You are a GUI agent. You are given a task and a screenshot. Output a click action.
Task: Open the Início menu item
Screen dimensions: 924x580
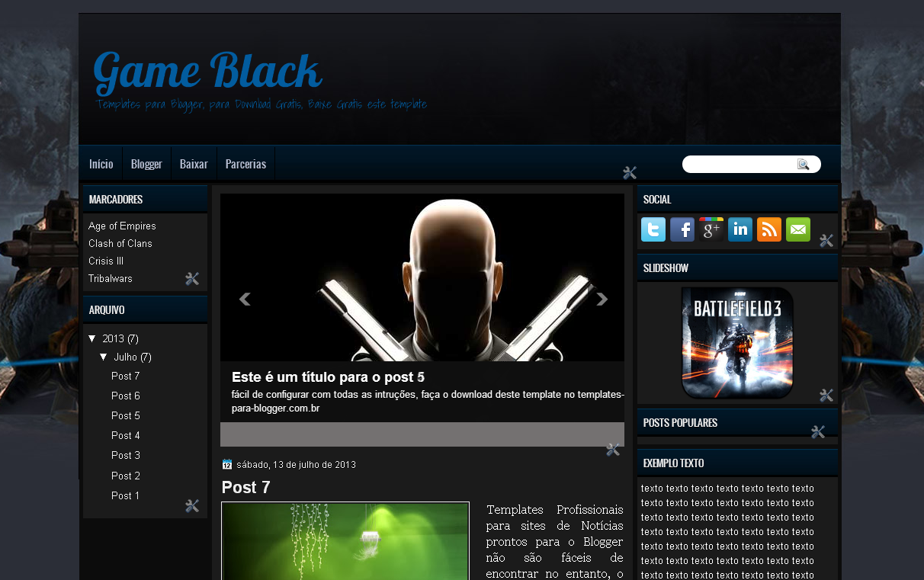click(101, 164)
